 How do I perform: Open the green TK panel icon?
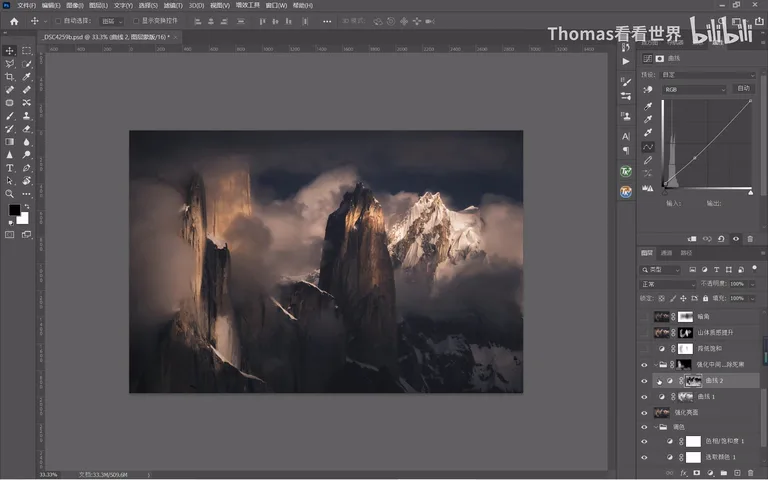click(x=625, y=171)
